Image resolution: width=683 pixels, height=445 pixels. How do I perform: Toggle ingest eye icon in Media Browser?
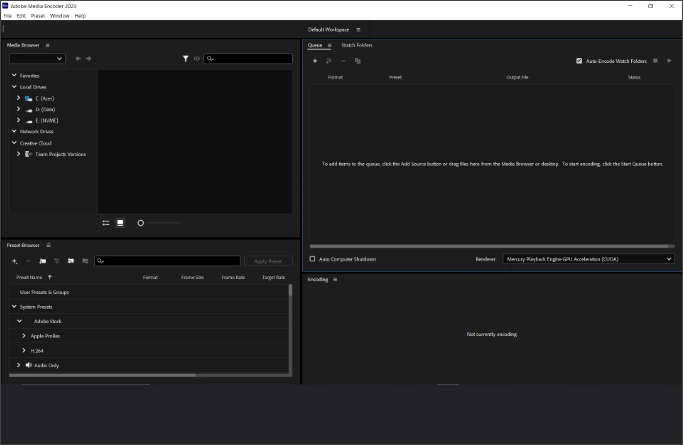pyautogui.click(x=197, y=59)
